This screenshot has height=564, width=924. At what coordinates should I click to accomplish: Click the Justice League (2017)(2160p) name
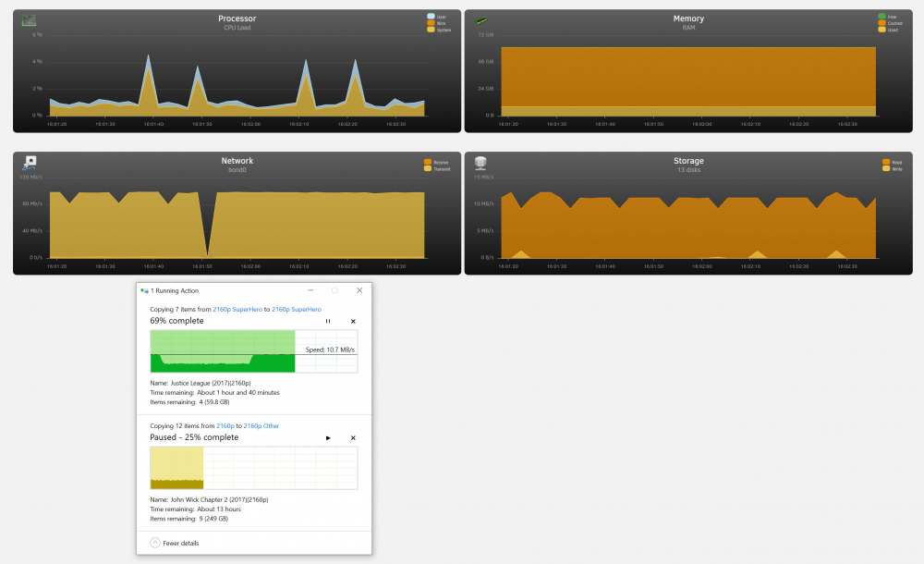(211, 383)
